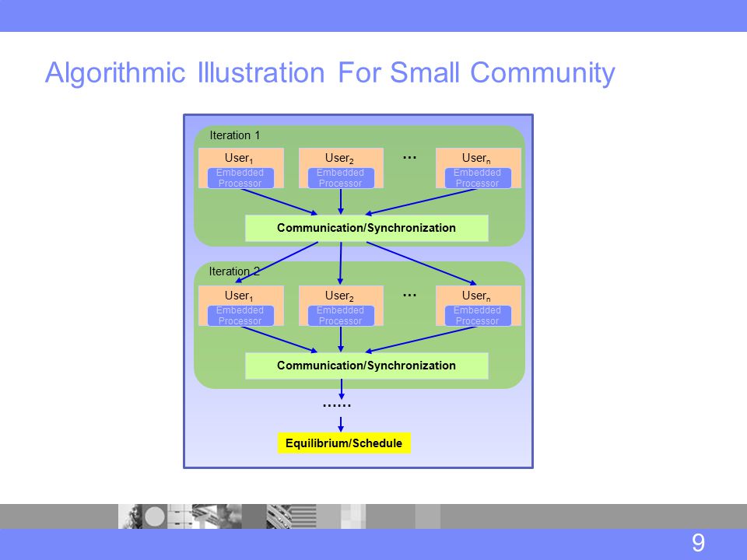The image size is (747, 560).
Task: Click the ellipsis between User2 and Usern in Iteration 1
Action: 410,158
